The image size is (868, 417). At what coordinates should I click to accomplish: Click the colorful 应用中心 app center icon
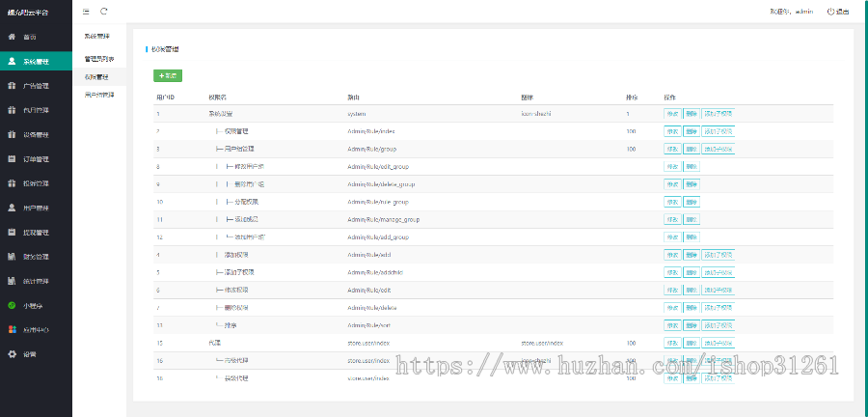point(13,329)
